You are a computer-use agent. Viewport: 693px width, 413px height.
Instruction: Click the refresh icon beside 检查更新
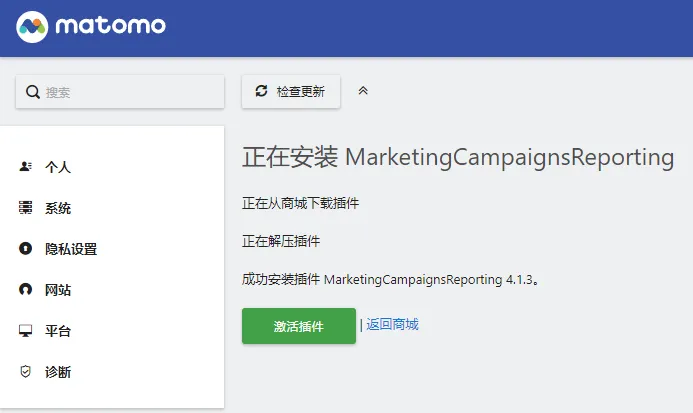pos(262,91)
